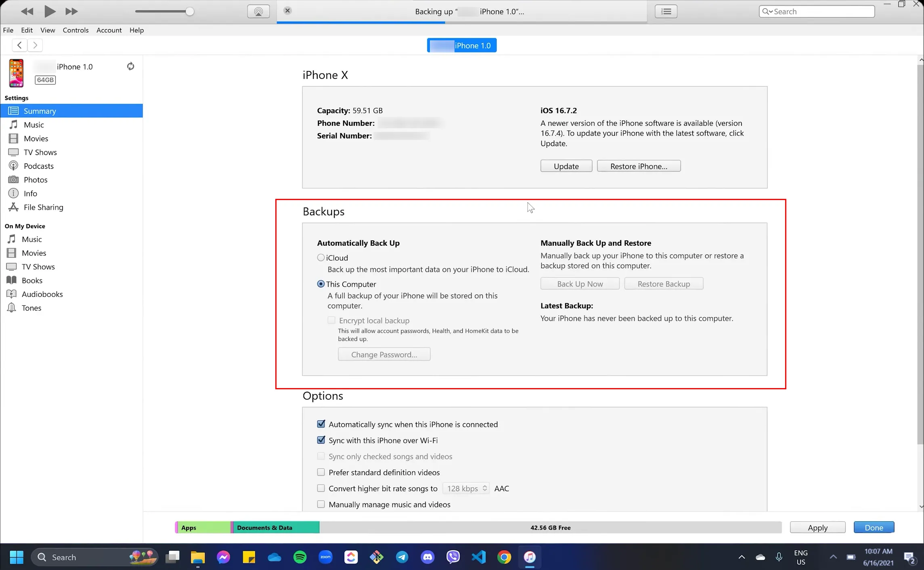Select Tones under On My Device
924x570 pixels.
click(31, 308)
